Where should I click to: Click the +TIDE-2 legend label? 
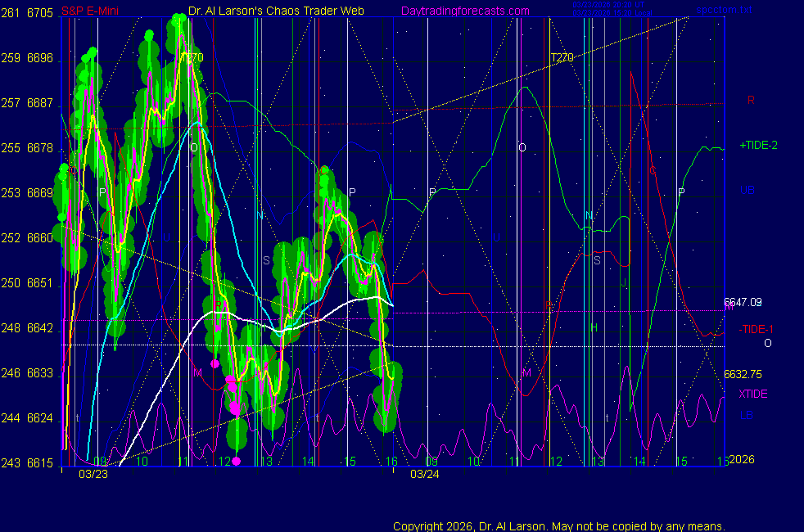[x=758, y=145]
